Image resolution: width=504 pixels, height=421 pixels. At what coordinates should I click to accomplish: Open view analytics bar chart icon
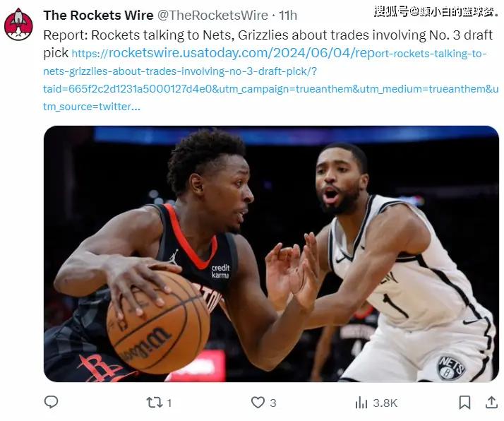coord(361,403)
